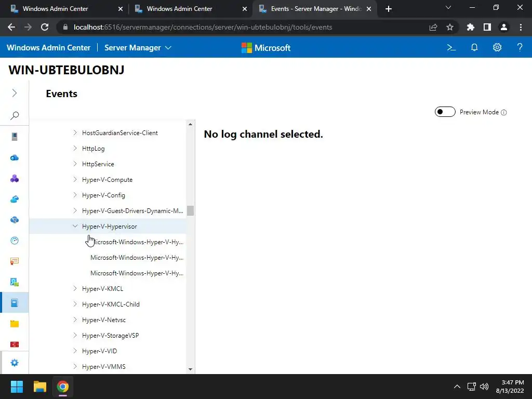Click the cloud with gear sidebar icon
The height and width of the screenshot is (399, 532).
14,220
